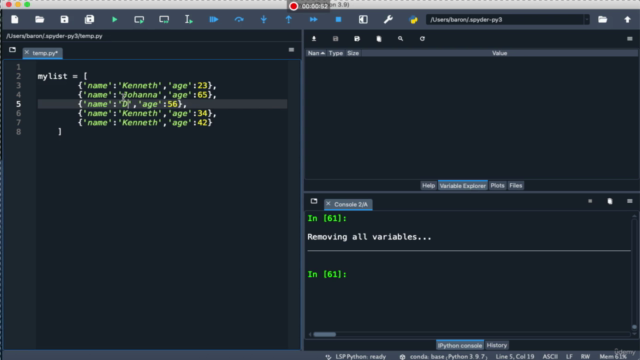640x360 pixels.
Task: Close the temp.py tab
Action: (x=27, y=53)
